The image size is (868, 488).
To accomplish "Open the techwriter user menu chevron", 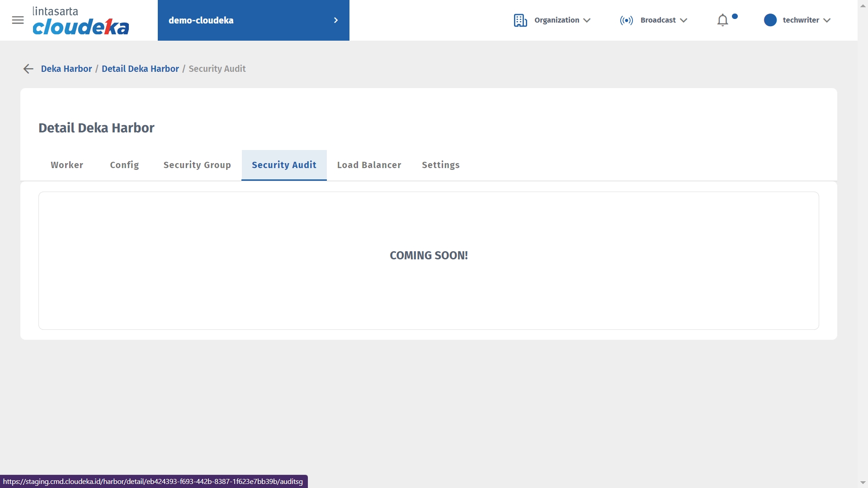I will pyautogui.click(x=827, y=20).
